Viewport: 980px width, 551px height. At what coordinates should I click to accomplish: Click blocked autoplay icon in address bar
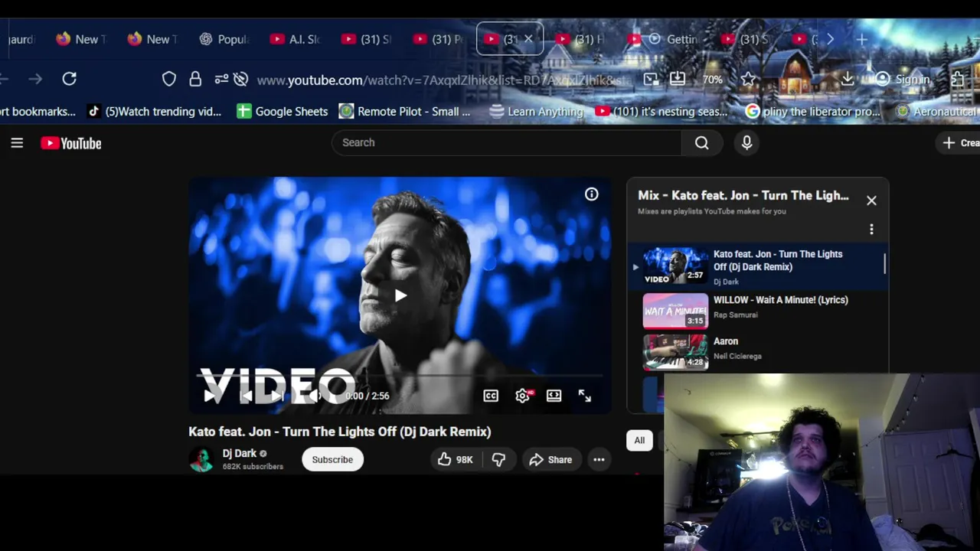pyautogui.click(x=241, y=79)
